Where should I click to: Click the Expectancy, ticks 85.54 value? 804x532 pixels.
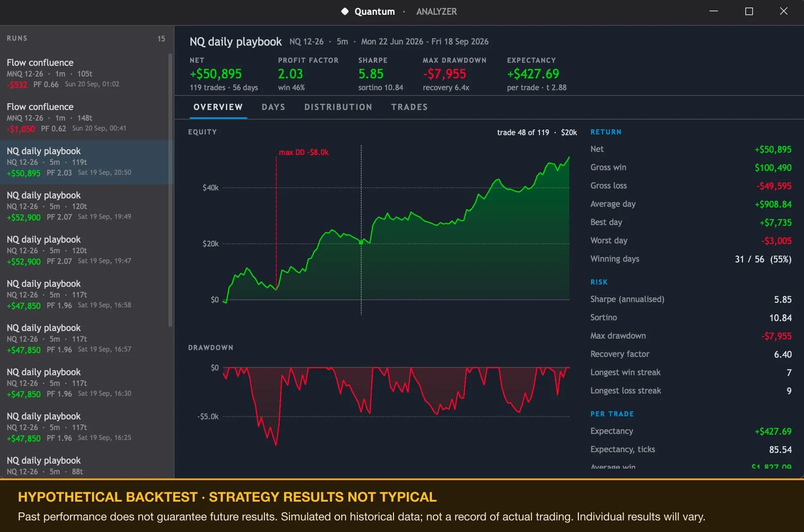tap(780, 450)
